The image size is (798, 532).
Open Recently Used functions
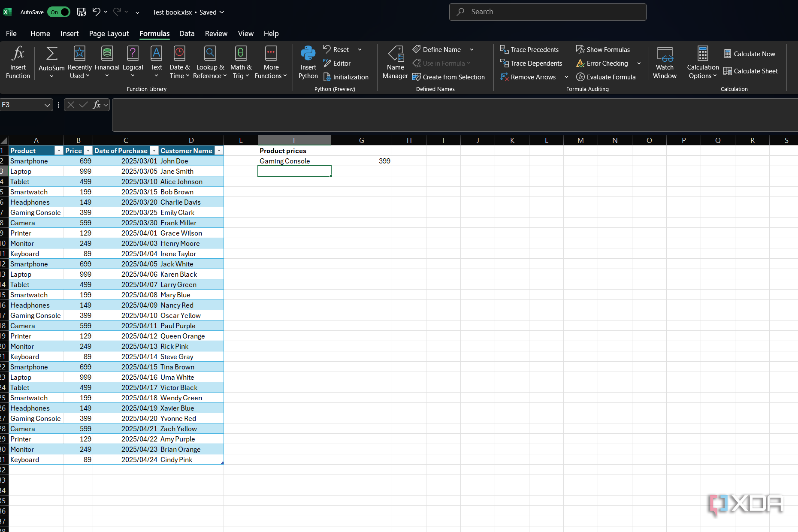coord(80,63)
